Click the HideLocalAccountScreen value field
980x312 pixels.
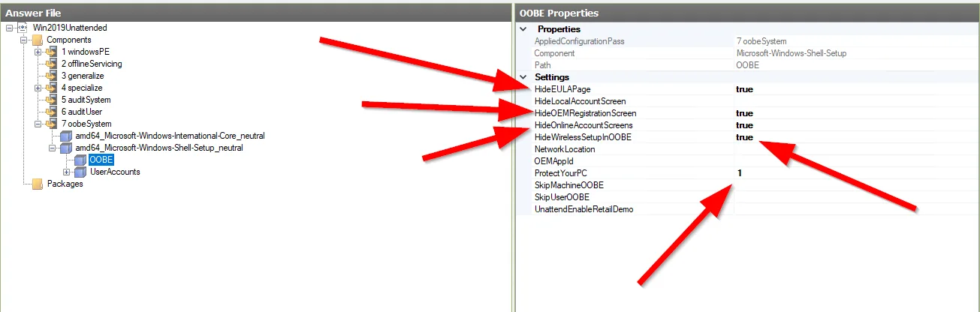point(857,101)
